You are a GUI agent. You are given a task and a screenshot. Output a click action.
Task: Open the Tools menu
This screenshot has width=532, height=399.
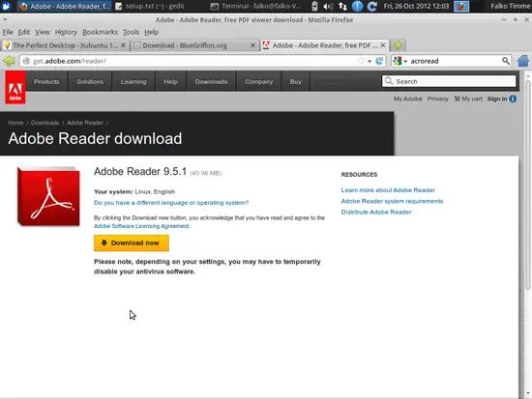(131, 32)
